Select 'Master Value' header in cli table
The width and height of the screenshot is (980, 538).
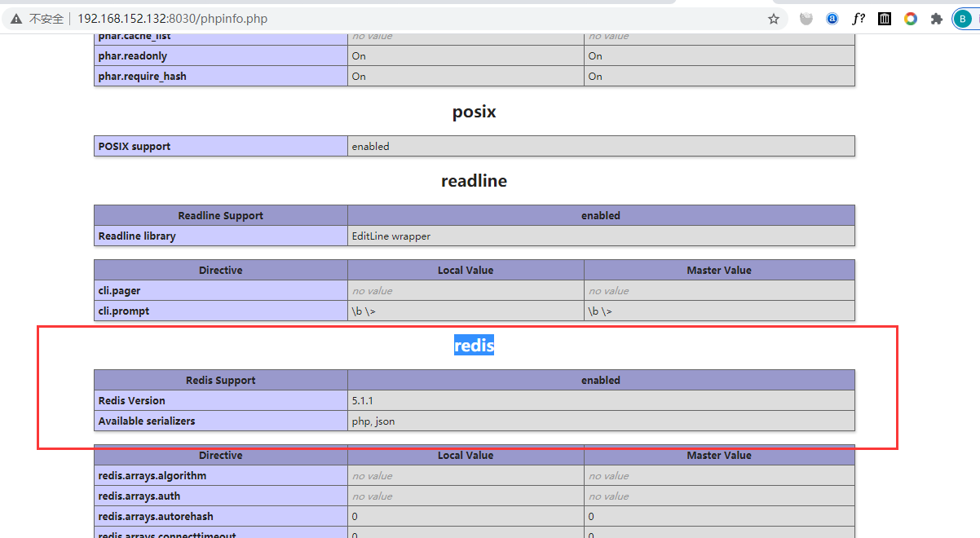coord(719,270)
